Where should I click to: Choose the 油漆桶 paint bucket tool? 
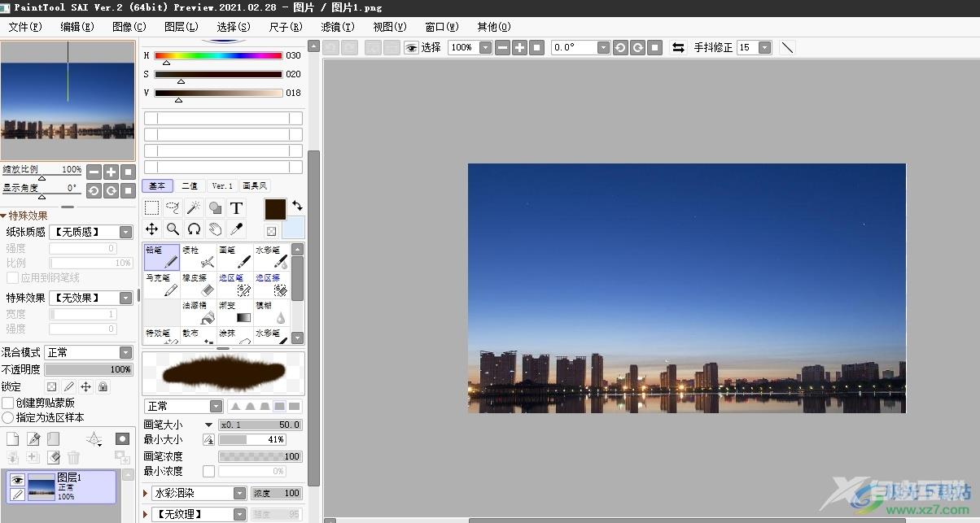[x=199, y=312]
